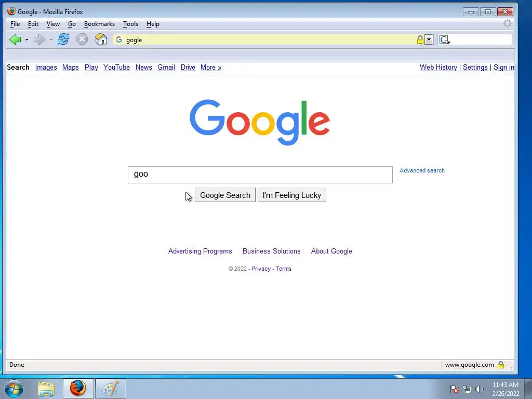Open the About Google link
Image resolution: width=532 pixels, height=399 pixels.
pyautogui.click(x=331, y=251)
